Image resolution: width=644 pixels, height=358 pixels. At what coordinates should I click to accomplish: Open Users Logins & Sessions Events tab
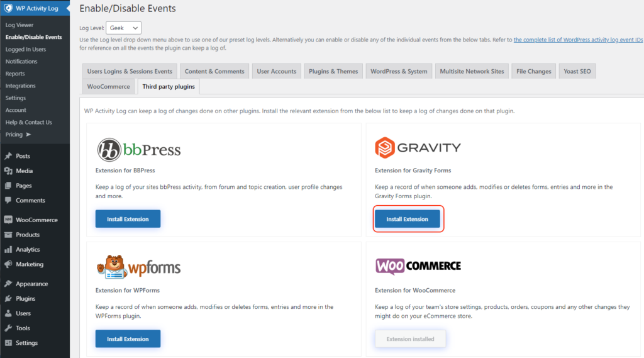pos(130,71)
